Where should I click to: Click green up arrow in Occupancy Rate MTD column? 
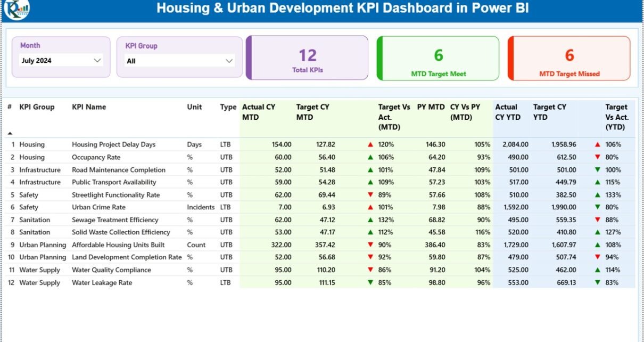[x=370, y=157]
